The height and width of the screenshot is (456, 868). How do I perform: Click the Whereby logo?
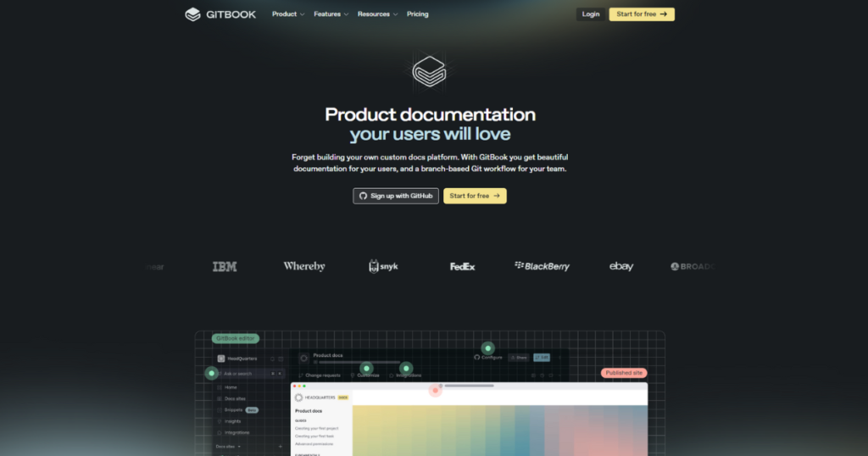[x=304, y=266]
